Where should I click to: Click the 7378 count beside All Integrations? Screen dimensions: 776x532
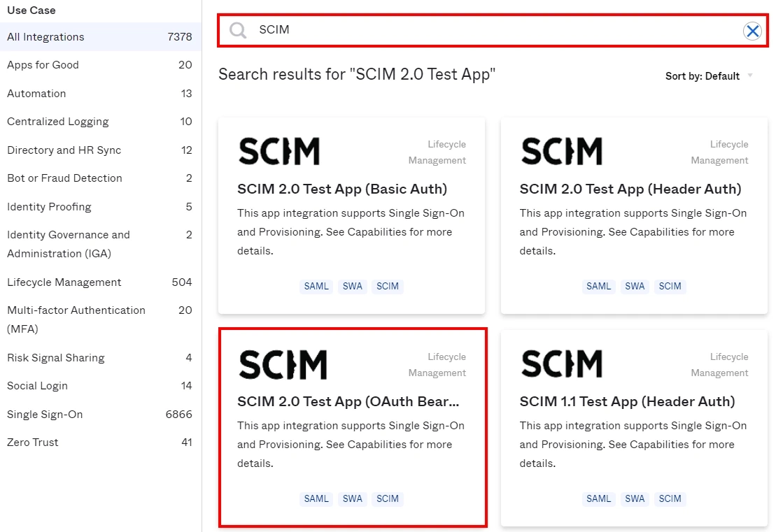point(180,36)
